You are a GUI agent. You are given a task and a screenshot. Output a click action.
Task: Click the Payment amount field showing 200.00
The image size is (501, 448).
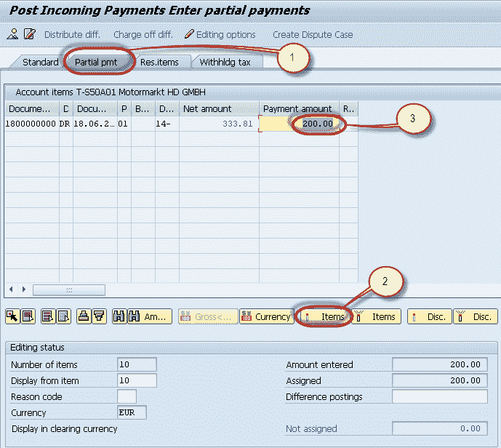tap(299, 124)
